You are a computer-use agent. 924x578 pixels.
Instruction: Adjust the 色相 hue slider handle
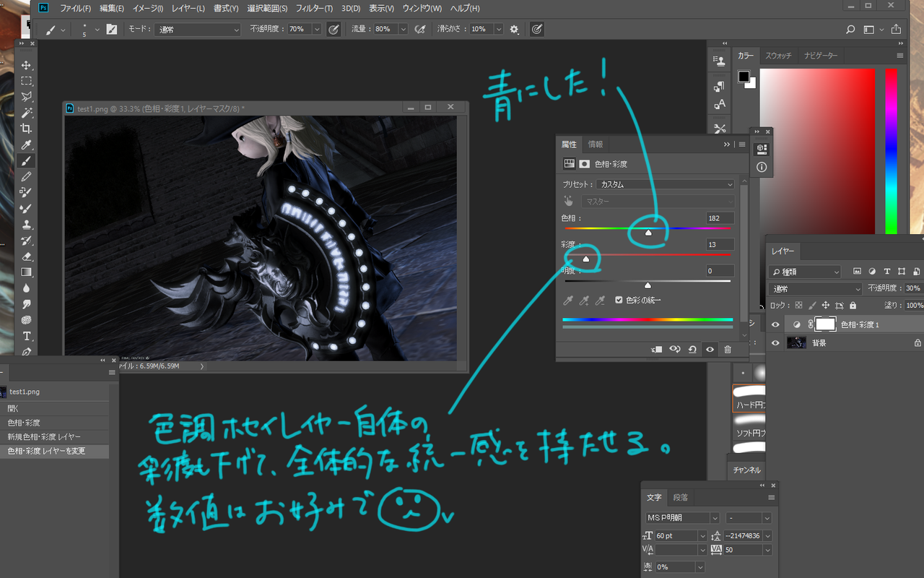(x=648, y=233)
